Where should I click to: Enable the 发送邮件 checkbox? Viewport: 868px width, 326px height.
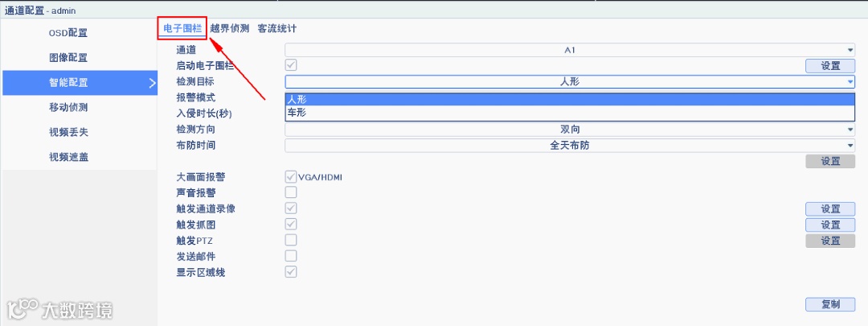[291, 256]
